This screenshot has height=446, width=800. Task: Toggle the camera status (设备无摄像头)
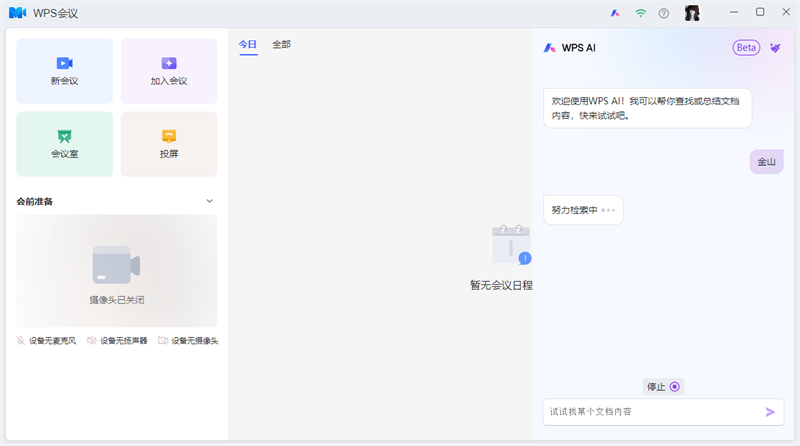pos(188,341)
